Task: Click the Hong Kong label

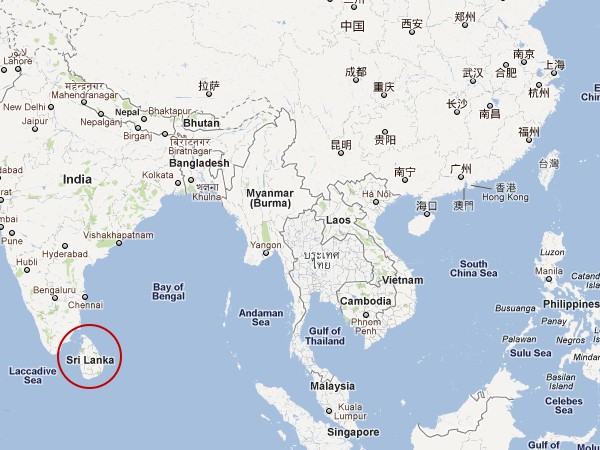Action: (x=505, y=197)
